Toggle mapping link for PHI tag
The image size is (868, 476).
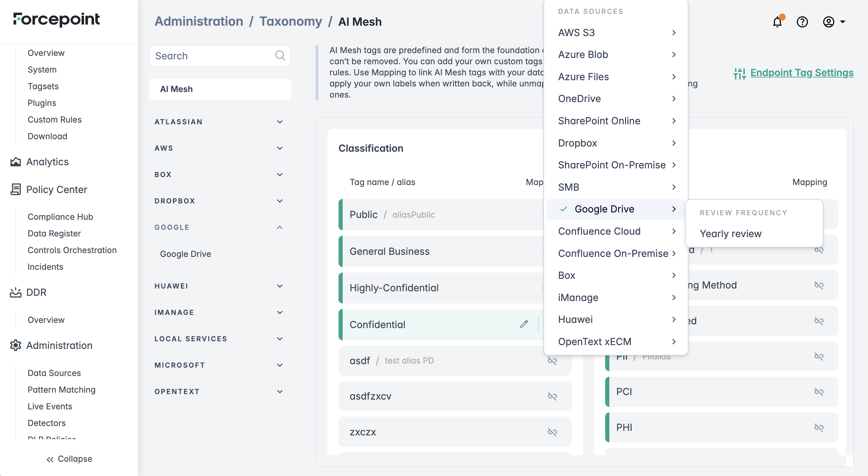[x=819, y=427]
